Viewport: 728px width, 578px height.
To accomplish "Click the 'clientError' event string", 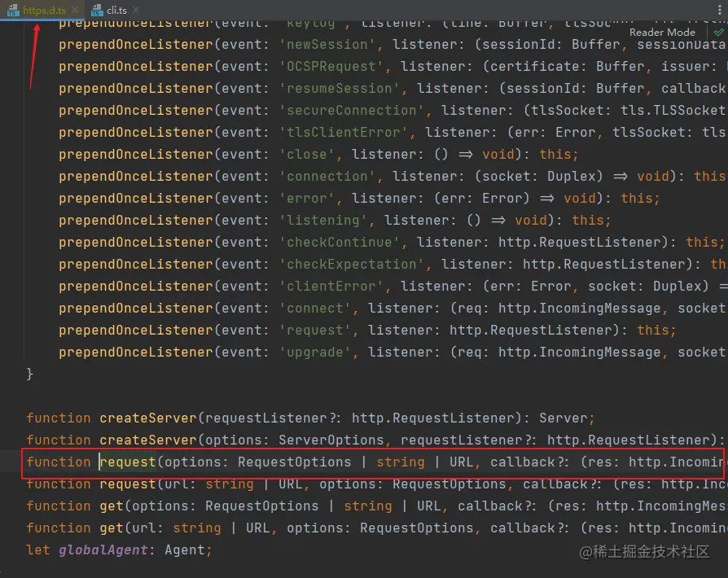I will 331,286.
